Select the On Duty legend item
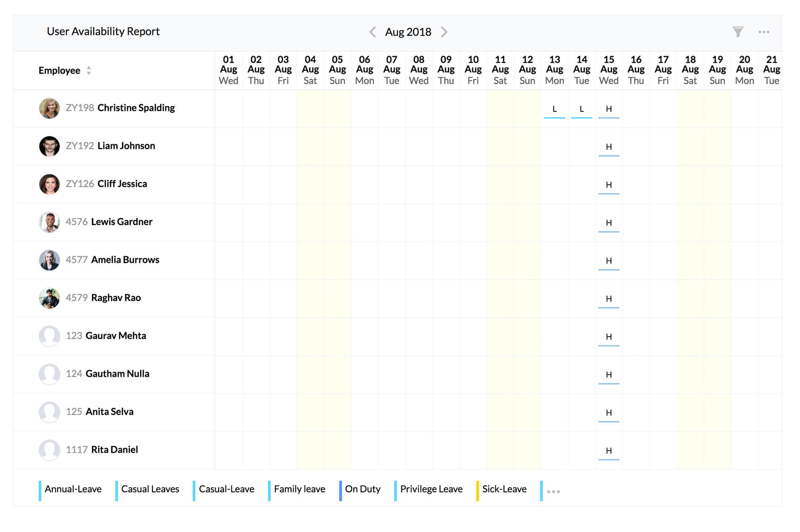This screenshot has height=532, width=800. [363, 489]
